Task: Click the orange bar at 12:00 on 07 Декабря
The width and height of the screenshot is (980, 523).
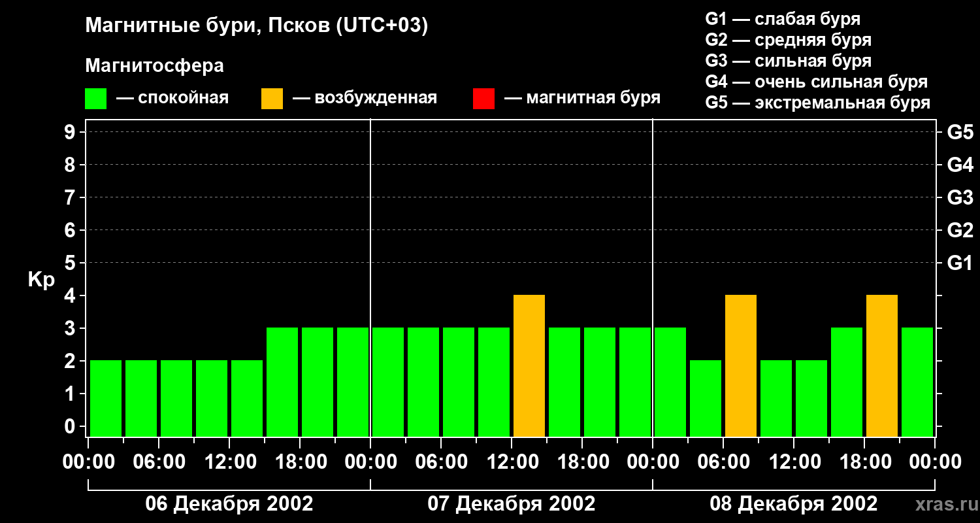Action: (x=529, y=366)
